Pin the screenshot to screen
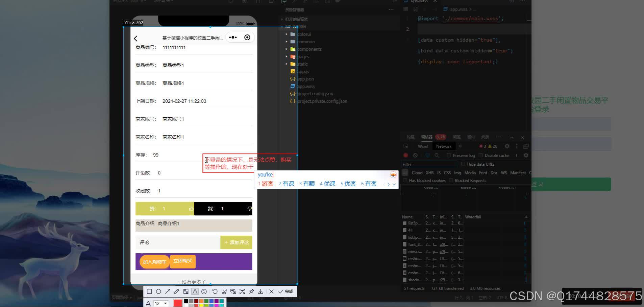The height and width of the screenshot is (307, 644). click(x=251, y=291)
